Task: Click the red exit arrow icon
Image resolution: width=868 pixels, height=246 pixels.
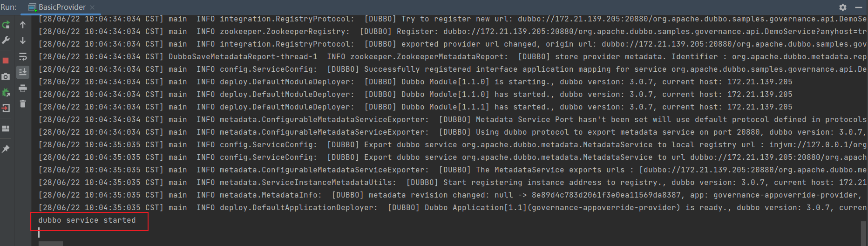Action: pos(6,108)
